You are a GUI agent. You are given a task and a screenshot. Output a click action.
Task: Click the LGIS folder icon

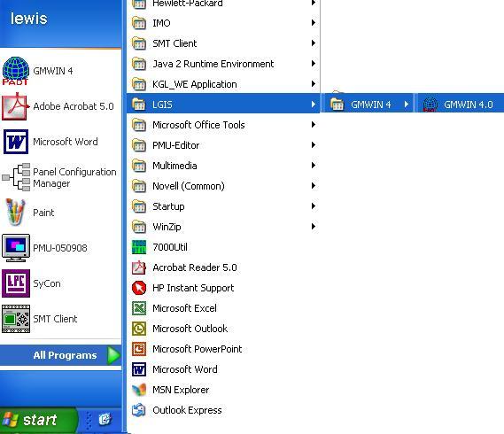[x=139, y=105]
